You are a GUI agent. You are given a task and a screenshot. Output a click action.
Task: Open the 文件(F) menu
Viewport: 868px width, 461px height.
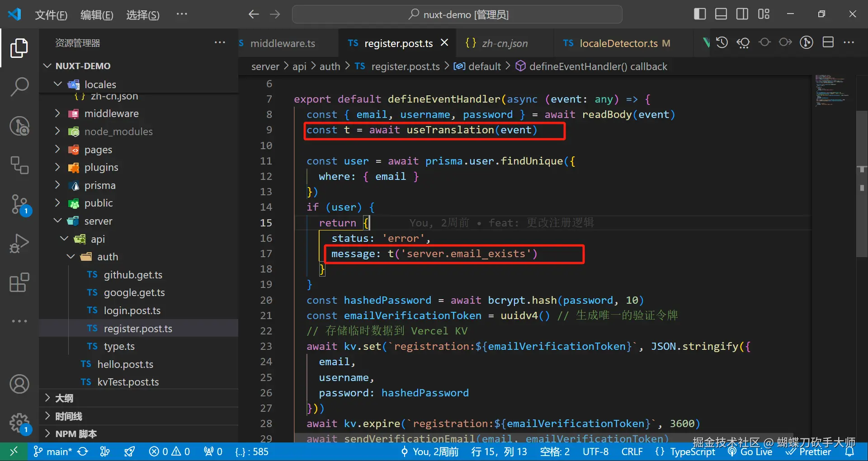click(51, 15)
